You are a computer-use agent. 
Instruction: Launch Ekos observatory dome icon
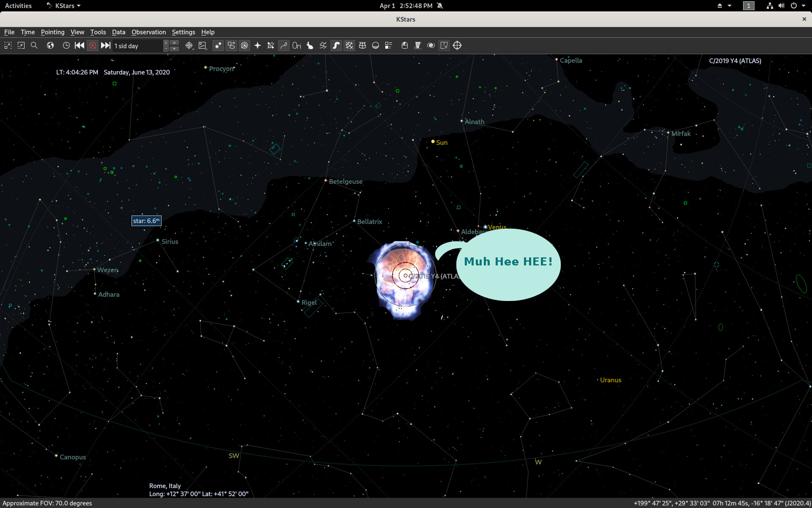click(x=405, y=45)
